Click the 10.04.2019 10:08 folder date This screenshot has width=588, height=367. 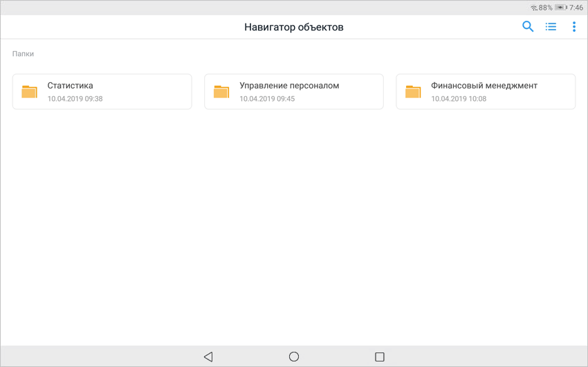coord(459,99)
